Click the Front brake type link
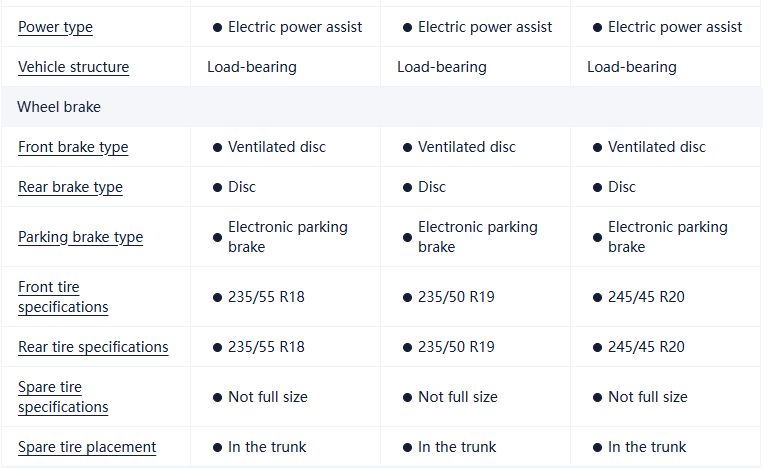Screen dimensions: 768x468 73,147
